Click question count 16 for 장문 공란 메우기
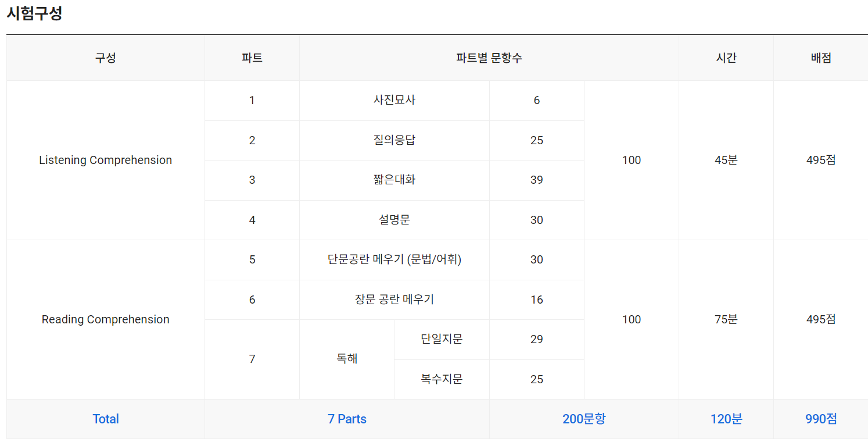Viewport: 868px width, 442px height. [537, 300]
